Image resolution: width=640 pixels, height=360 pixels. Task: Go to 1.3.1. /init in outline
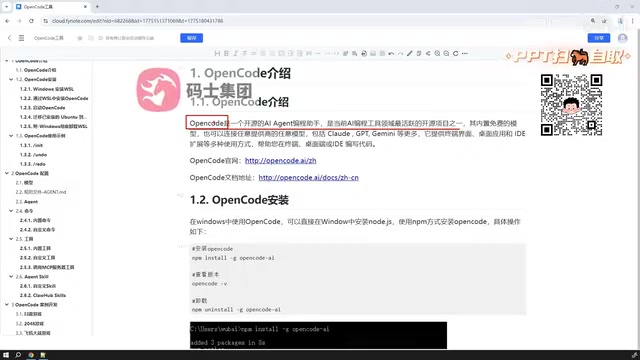(x=31, y=145)
